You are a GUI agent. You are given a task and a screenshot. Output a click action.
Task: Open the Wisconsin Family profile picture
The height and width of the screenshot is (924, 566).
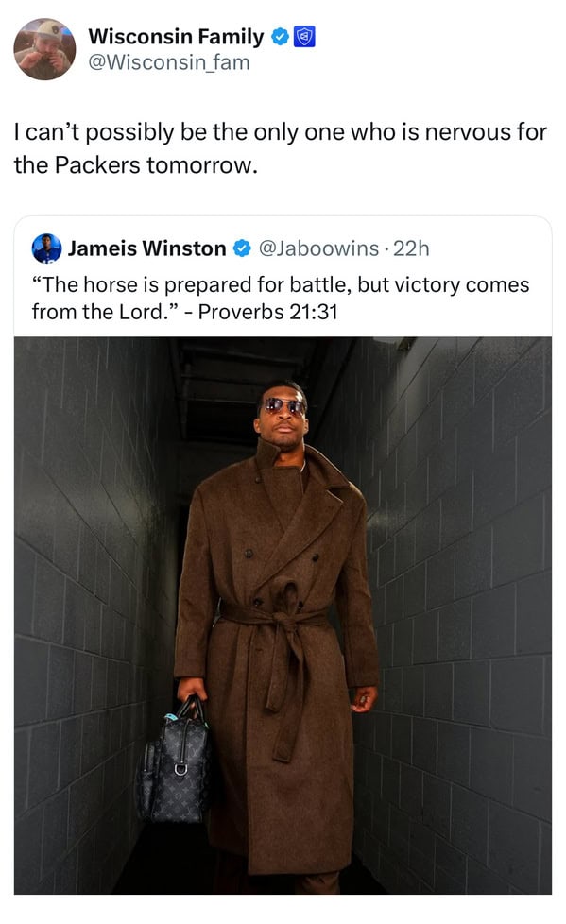point(44,49)
